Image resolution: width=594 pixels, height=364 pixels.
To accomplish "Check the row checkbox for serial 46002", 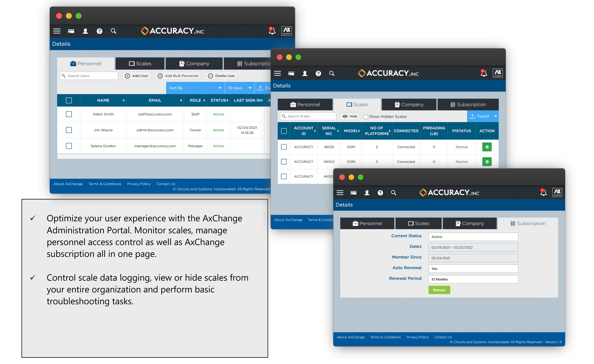I will pos(284,162).
